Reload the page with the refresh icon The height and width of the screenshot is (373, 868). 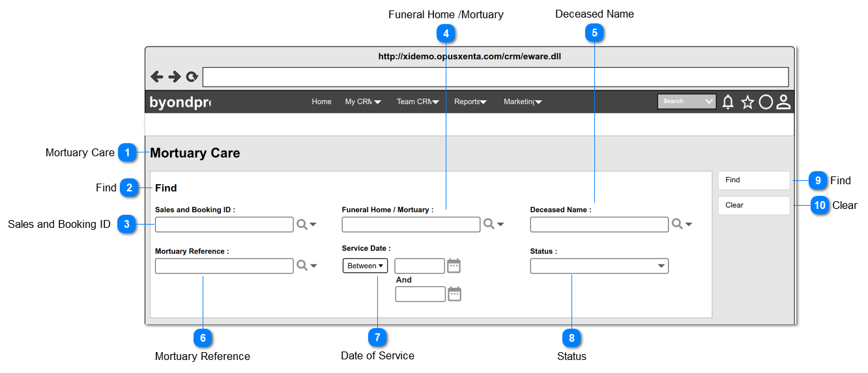click(192, 77)
